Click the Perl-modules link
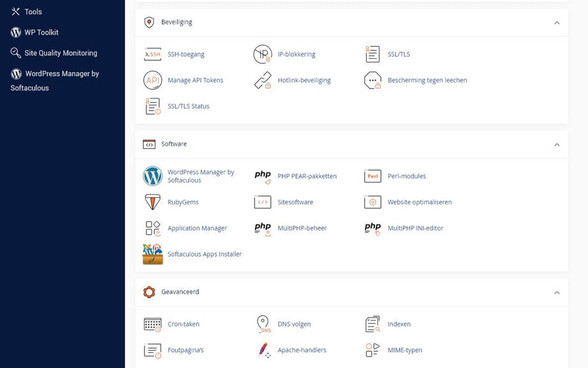The width and height of the screenshot is (588, 368). [406, 176]
